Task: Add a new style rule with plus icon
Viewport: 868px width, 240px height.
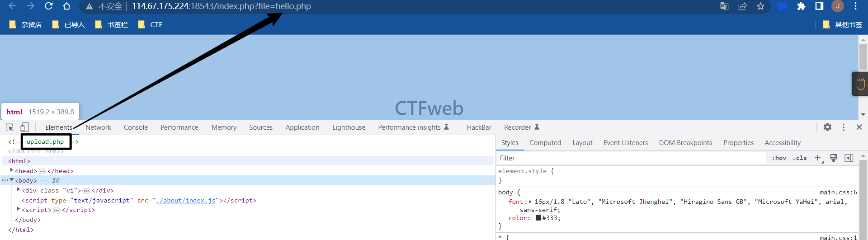Action: coord(818,158)
